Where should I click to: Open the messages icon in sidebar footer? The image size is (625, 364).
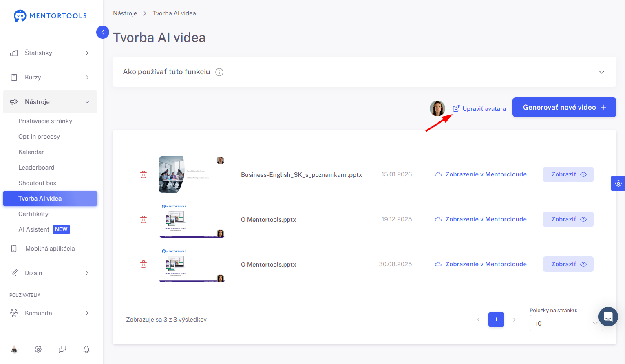[x=62, y=349]
